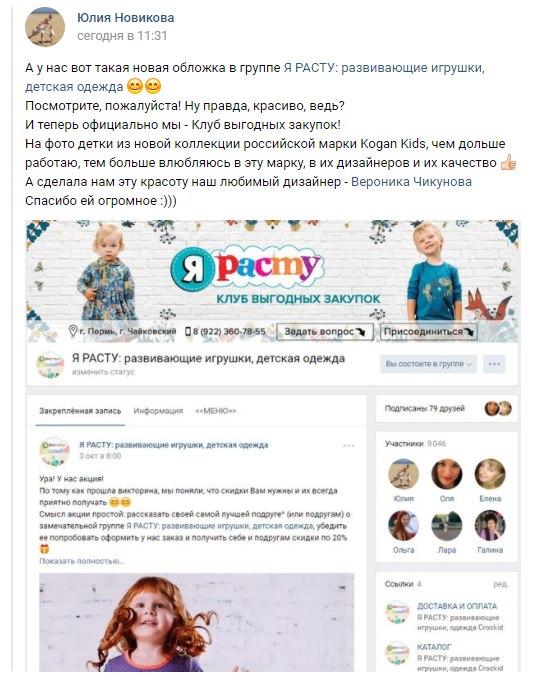Open Юлия Новикова's profile avatar
The width and height of the screenshot is (536, 683).
pyautogui.click(x=45, y=27)
